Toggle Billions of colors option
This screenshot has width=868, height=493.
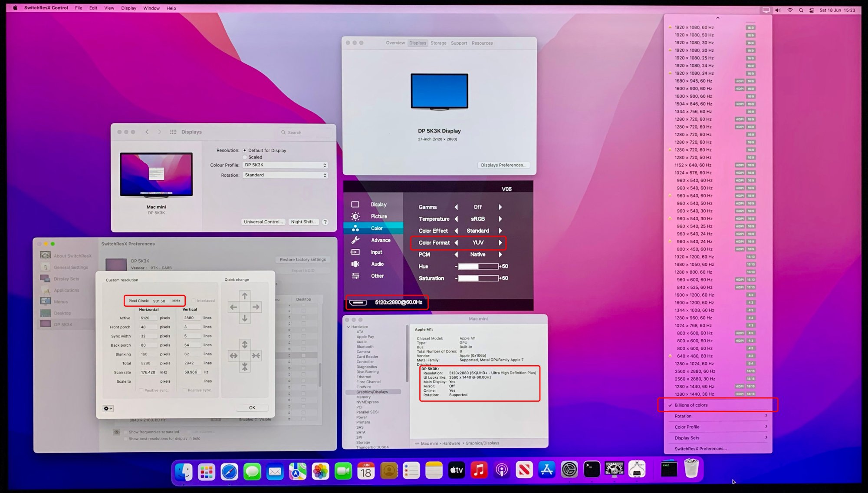[690, 405]
